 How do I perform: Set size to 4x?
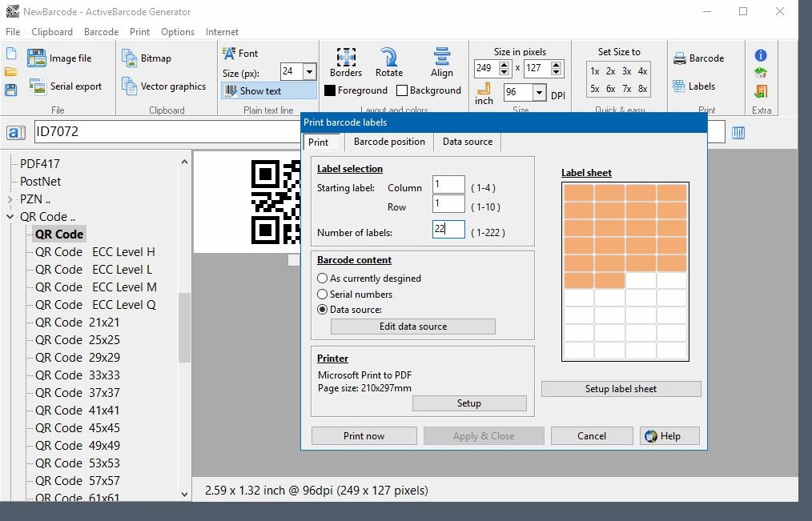click(643, 71)
